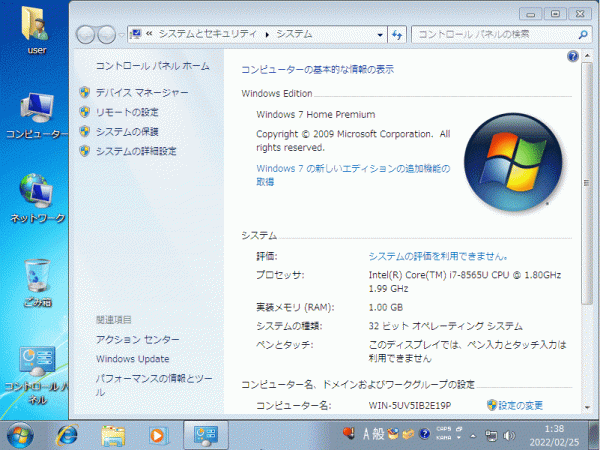600x450 pixels.
Task: Click 設定の変更 link
Action: click(520, 405)
